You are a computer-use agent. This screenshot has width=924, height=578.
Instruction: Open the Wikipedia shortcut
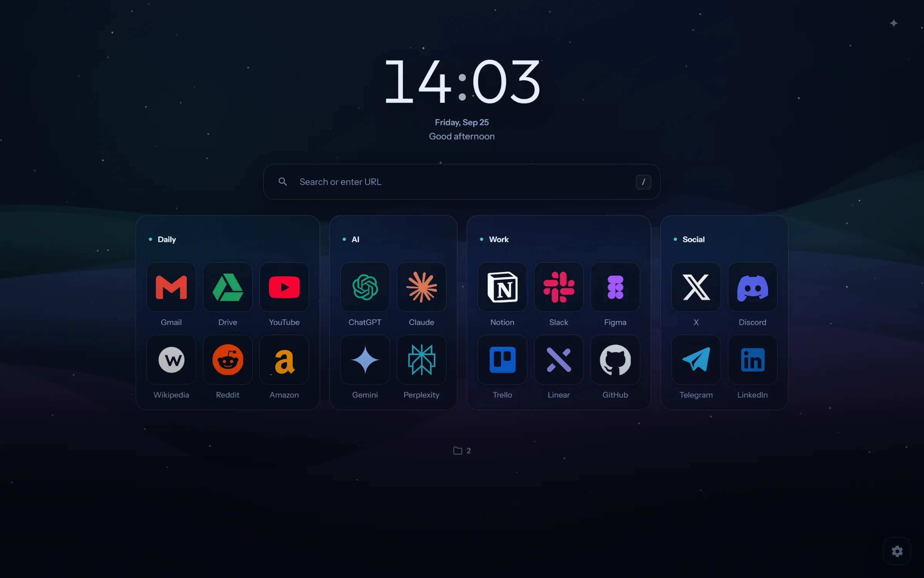[171, 360]
